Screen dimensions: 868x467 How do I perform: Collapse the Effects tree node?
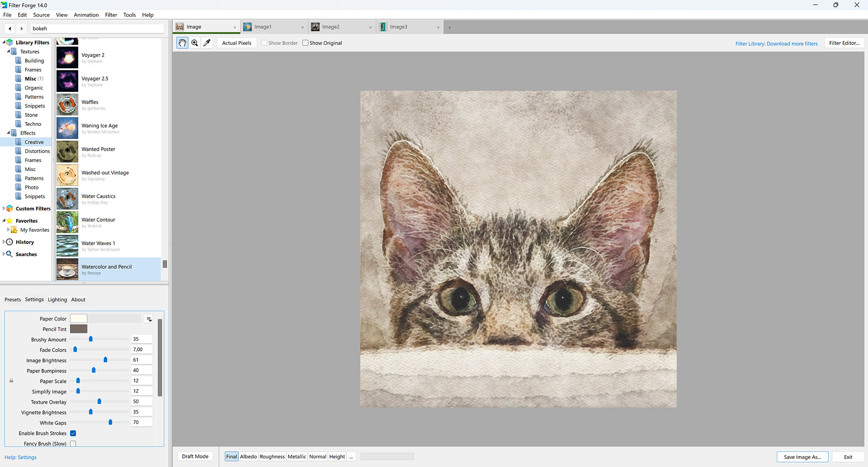pos(9,133)
